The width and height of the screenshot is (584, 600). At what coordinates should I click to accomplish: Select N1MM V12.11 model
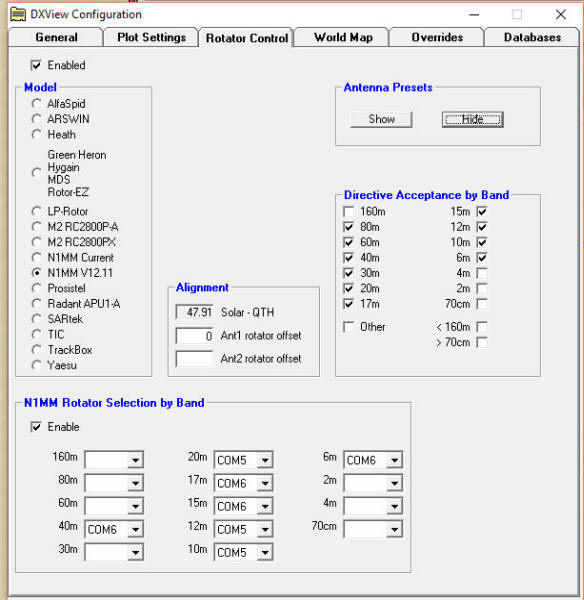coord(36,273)
